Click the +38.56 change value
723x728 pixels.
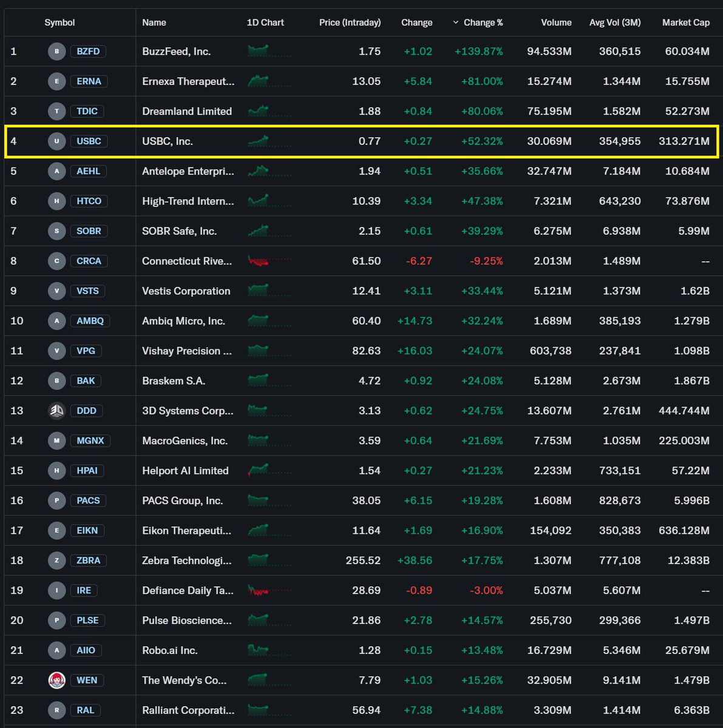pyautogui.click(x=415, y=561)
